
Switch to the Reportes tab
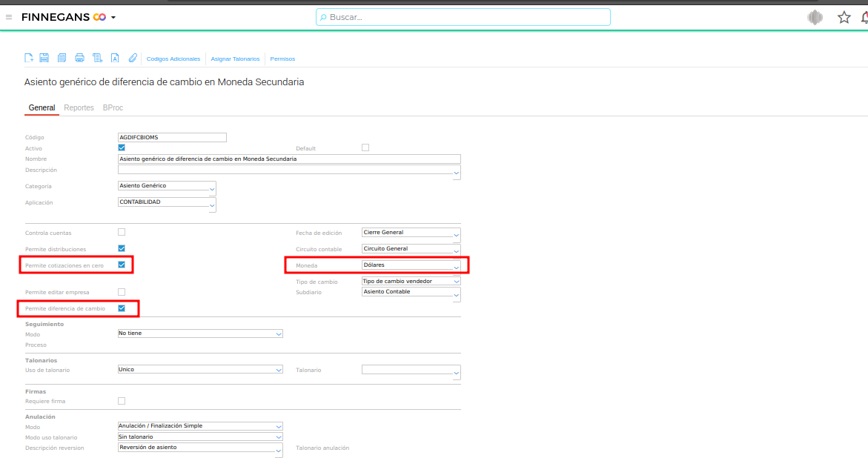click(x=79, y=108)
